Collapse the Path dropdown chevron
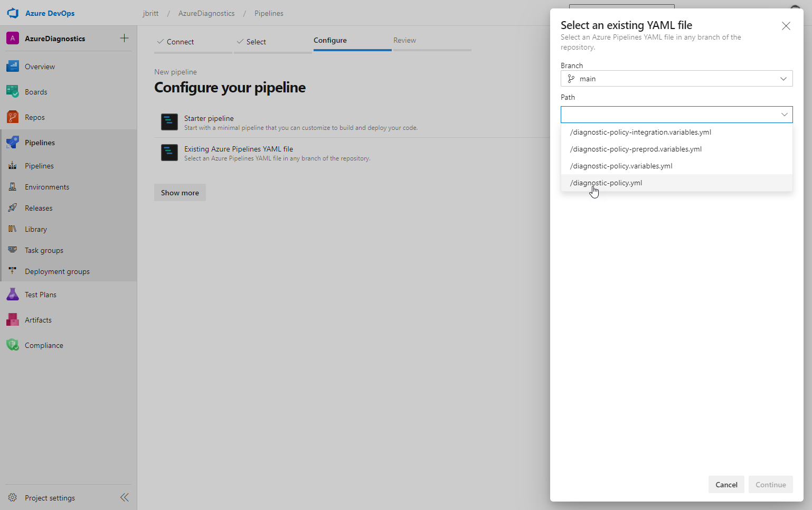The image size is (812, 510). [785, 115]
